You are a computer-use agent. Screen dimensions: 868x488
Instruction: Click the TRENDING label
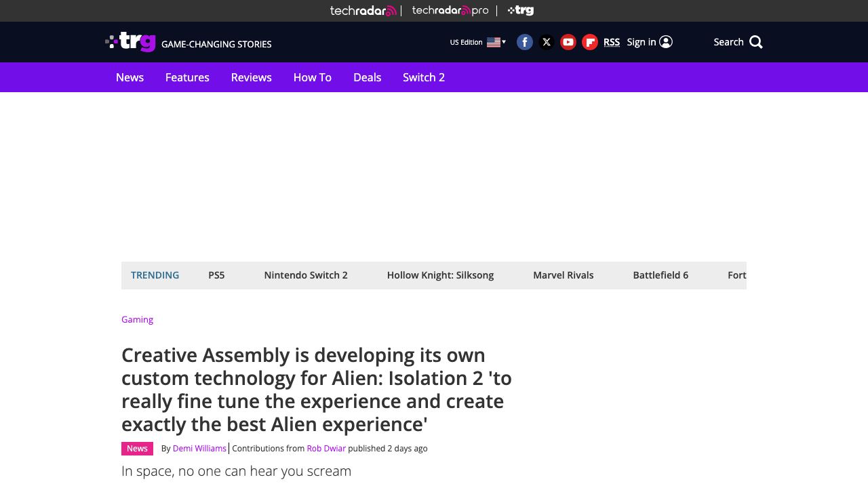[155, 275]
